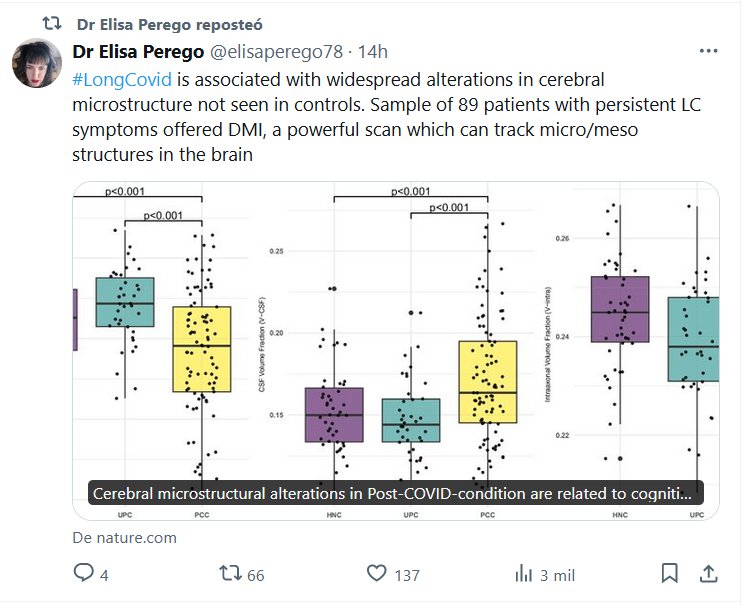The image size is (744, 606).
Task: Reply to the tweet via comment icon
Action: (x=84, y=573)
